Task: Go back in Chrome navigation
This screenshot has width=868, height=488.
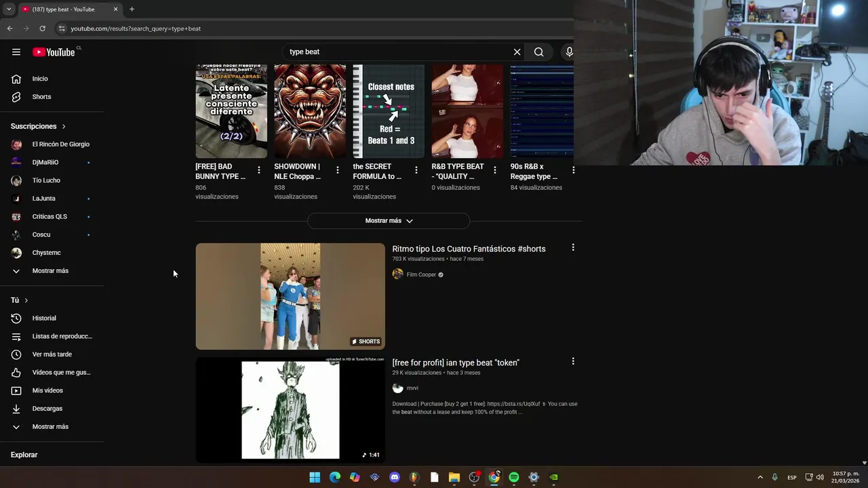Action: [x=9, y=28]
